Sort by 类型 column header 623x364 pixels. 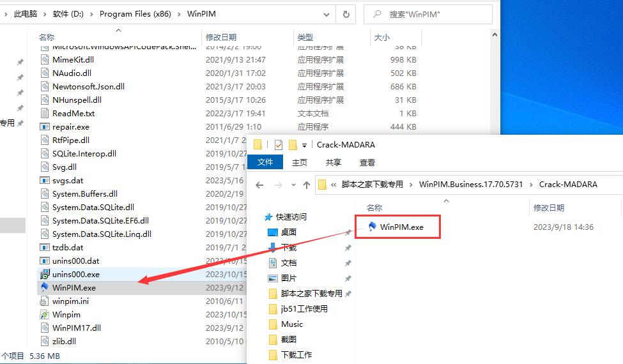tap(305, 37)
